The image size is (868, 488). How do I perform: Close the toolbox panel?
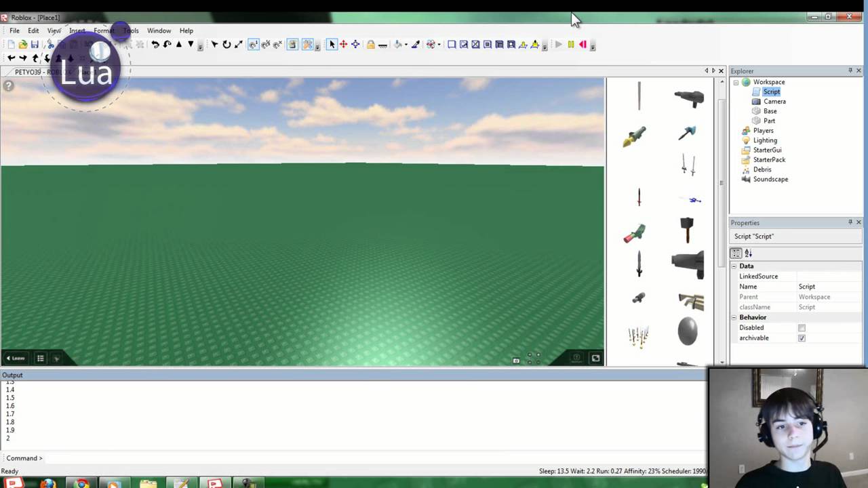pyautogui.click(x=721, y=70)
